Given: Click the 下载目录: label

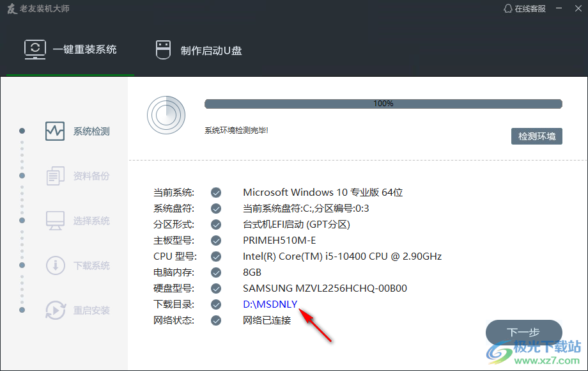Looking at the screenshot, I should [174, 304].
